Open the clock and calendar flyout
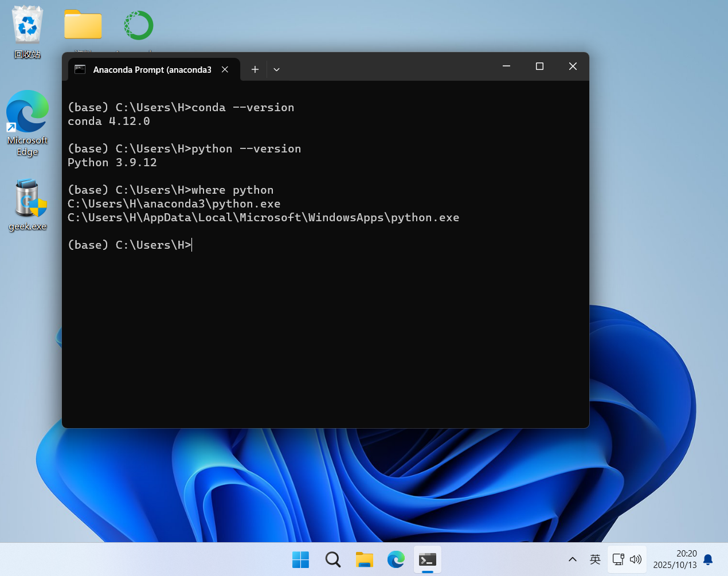 click(675, 559)
